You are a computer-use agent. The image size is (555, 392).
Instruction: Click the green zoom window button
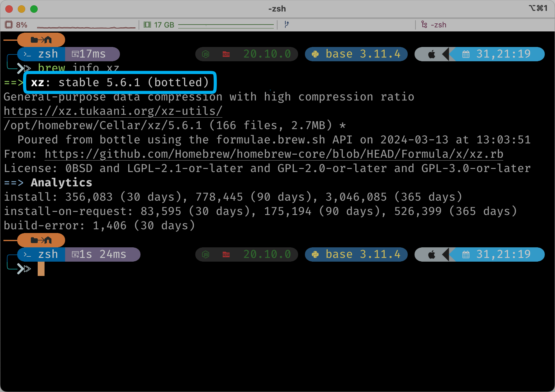(34, 9)
